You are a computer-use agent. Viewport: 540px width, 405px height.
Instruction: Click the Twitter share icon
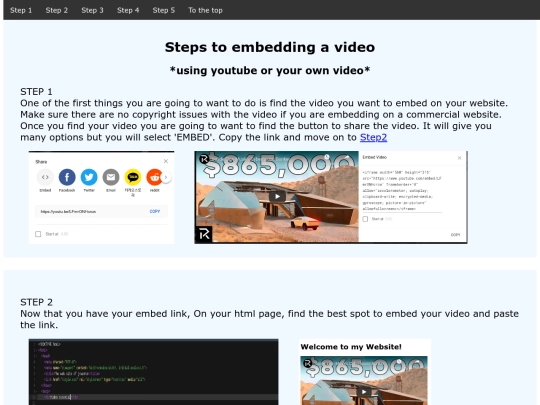pos(89,177)
